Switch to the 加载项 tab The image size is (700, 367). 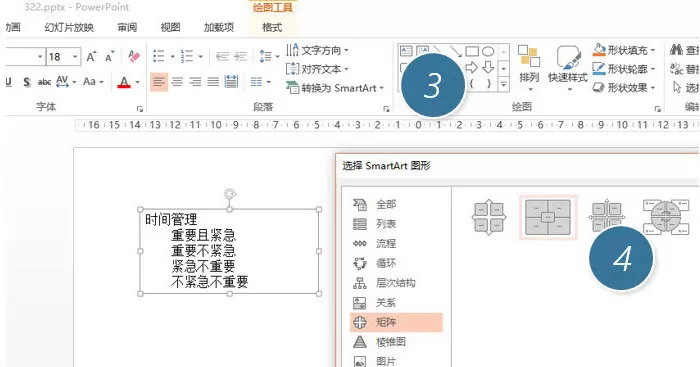click(219, 27)
